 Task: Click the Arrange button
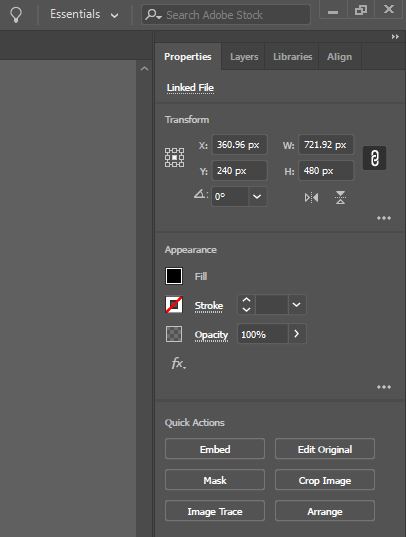[325, 511]
